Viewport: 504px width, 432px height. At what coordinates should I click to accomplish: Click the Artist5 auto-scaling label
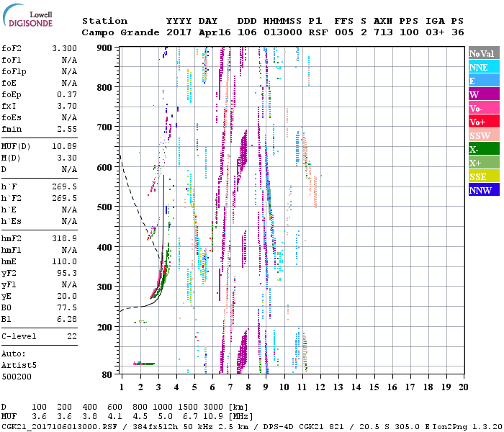[x=19, y=366]
